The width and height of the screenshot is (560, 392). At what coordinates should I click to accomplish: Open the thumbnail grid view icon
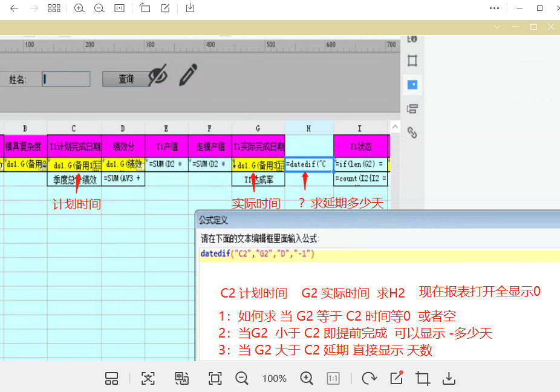tap(54, 8)
